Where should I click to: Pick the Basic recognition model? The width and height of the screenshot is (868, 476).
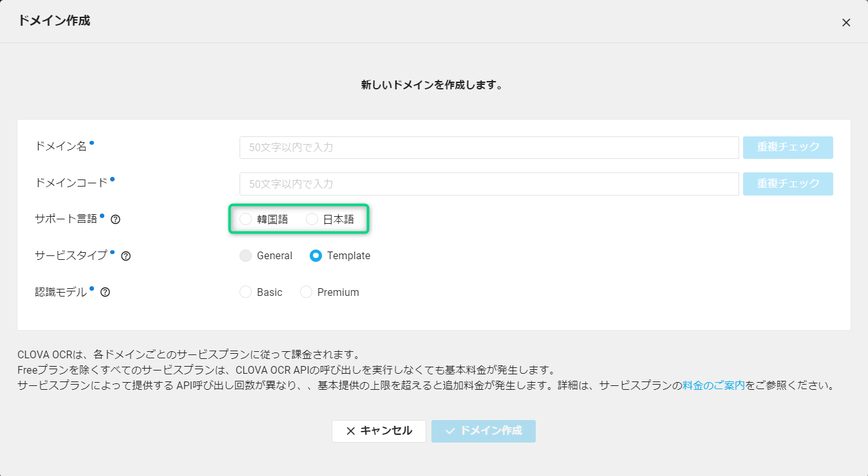pos(246,292)
